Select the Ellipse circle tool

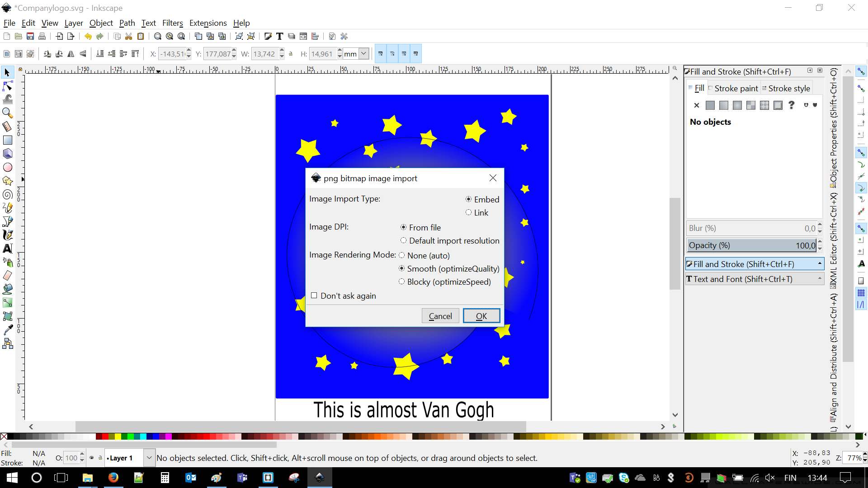coord(8,167)
